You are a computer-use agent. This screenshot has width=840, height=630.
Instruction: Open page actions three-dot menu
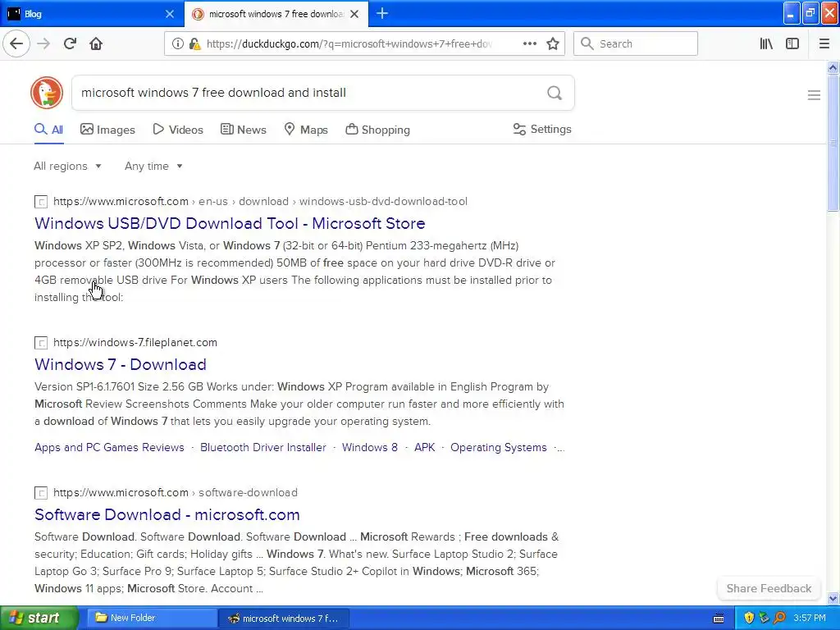click(x=529, y=43)
